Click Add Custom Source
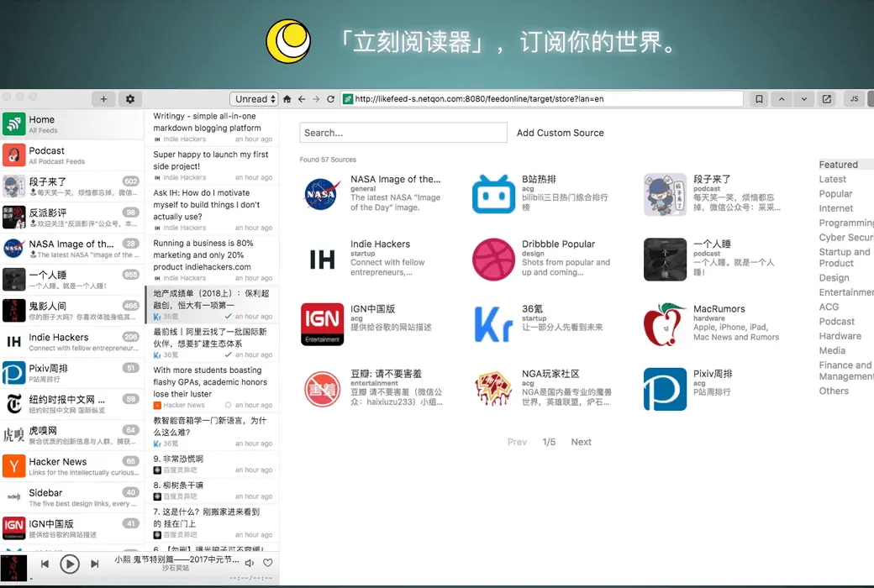This screenshot has width=874, height=588. point(561,133)
